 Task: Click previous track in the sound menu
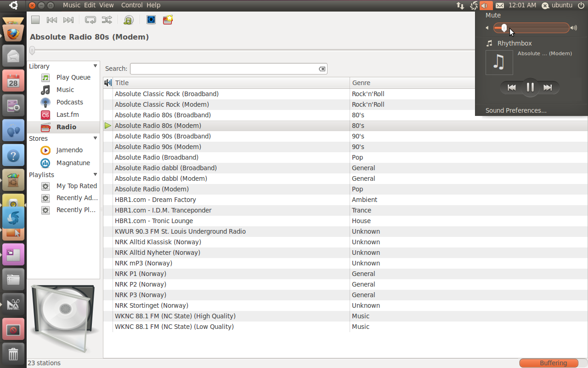pyautogui.click(x=511, y=87)
